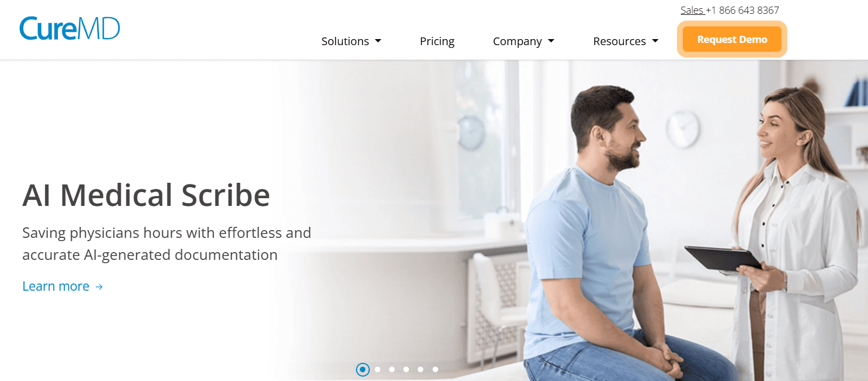Select the second carousel slide dot
This screenshot has height=381, width=868.
pyautogui.click(x=378, y=369)
